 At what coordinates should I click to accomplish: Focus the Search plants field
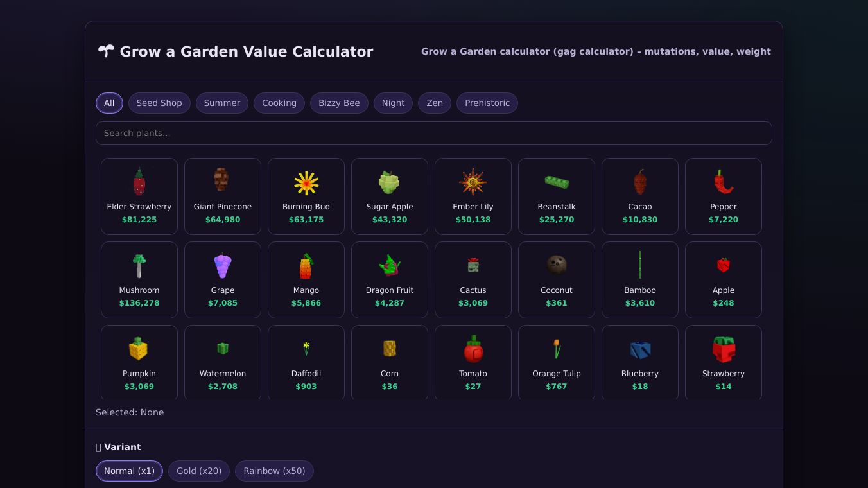(x=434, y=133)
